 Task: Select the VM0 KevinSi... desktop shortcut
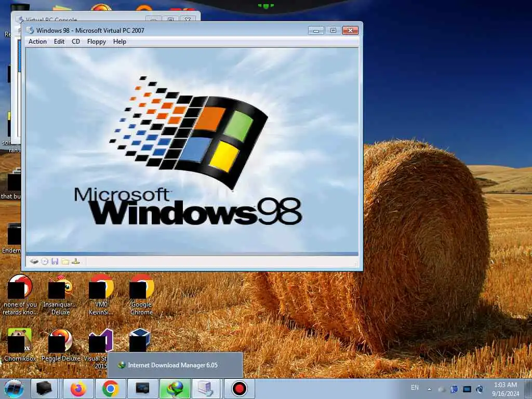(x=101, y=295)
